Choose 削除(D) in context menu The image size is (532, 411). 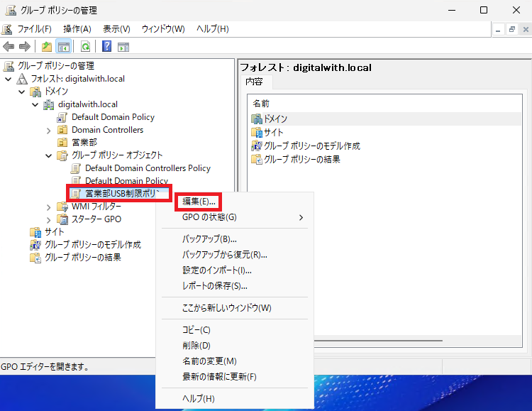point(196,346)
